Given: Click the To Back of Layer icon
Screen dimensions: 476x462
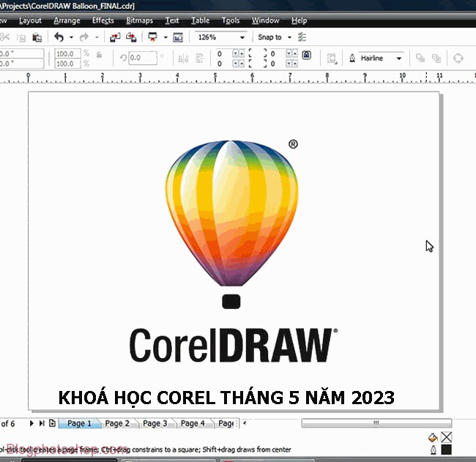Looking at the screenshot, I should (x=436, y=58).
